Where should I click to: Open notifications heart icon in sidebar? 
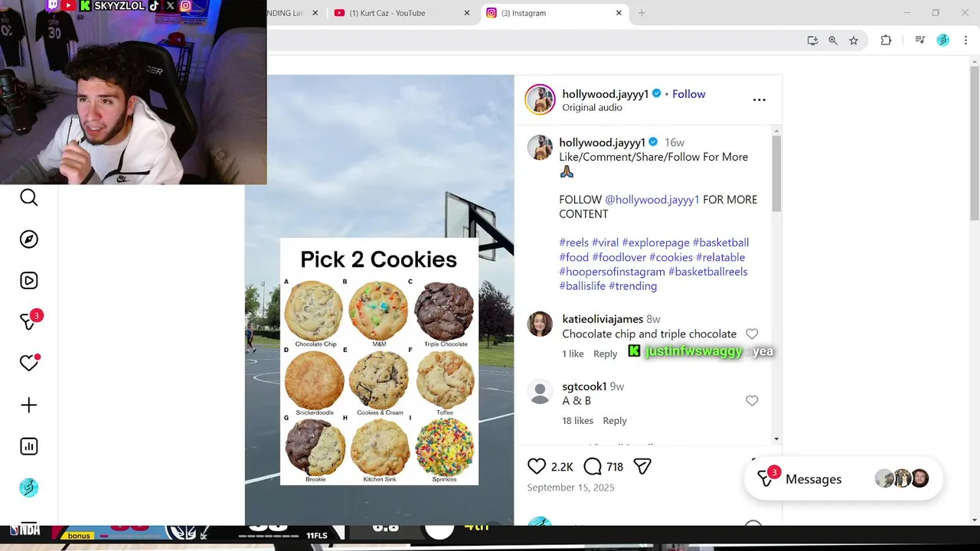[x=29, y=364]
